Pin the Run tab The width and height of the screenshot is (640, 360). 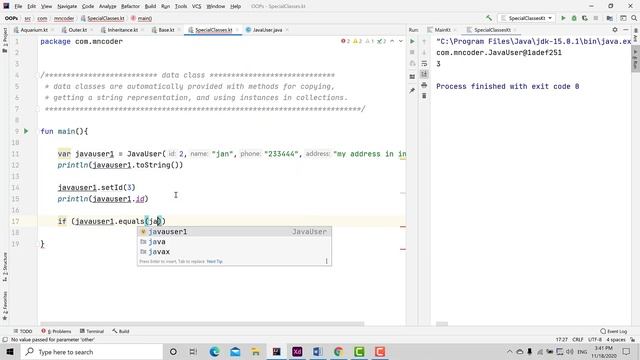click(x=412, y=90)
